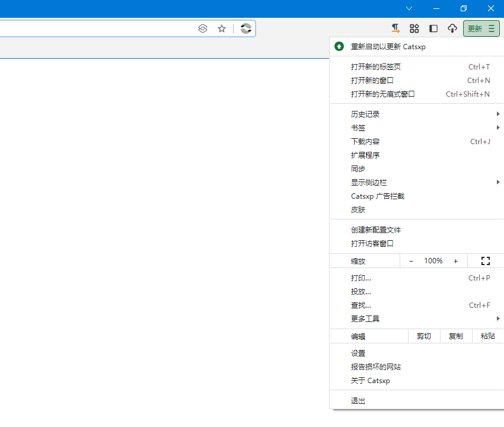504x427 pixels.
Task: Restore down the browser window
Action: point(464,8)
